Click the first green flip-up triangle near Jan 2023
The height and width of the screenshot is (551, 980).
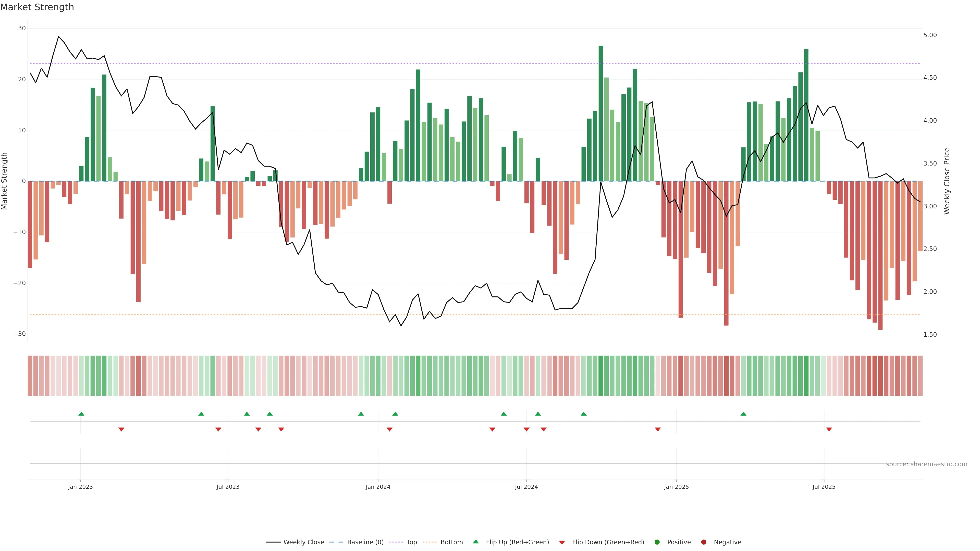pyautogui.click(x=81, y=414)
